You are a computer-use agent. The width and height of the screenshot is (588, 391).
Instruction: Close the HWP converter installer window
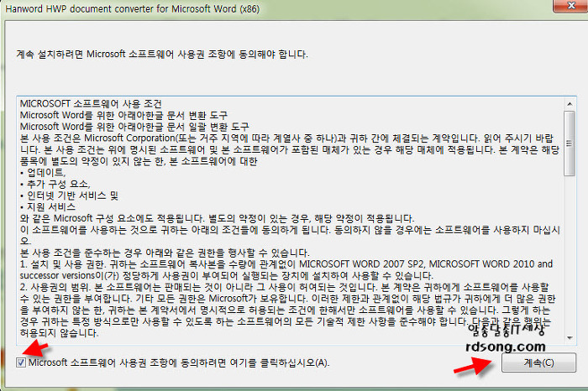pyautogui.click(x=570, y=5)
